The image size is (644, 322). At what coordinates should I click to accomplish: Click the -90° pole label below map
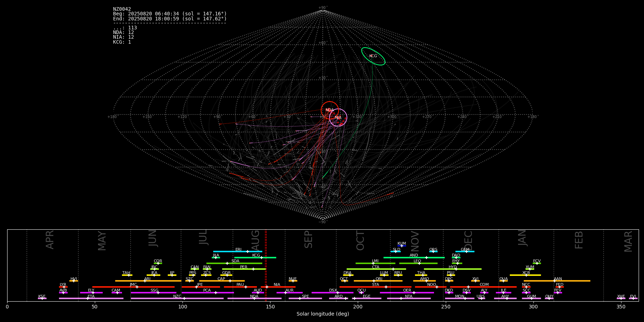click(x=323, y=222)
